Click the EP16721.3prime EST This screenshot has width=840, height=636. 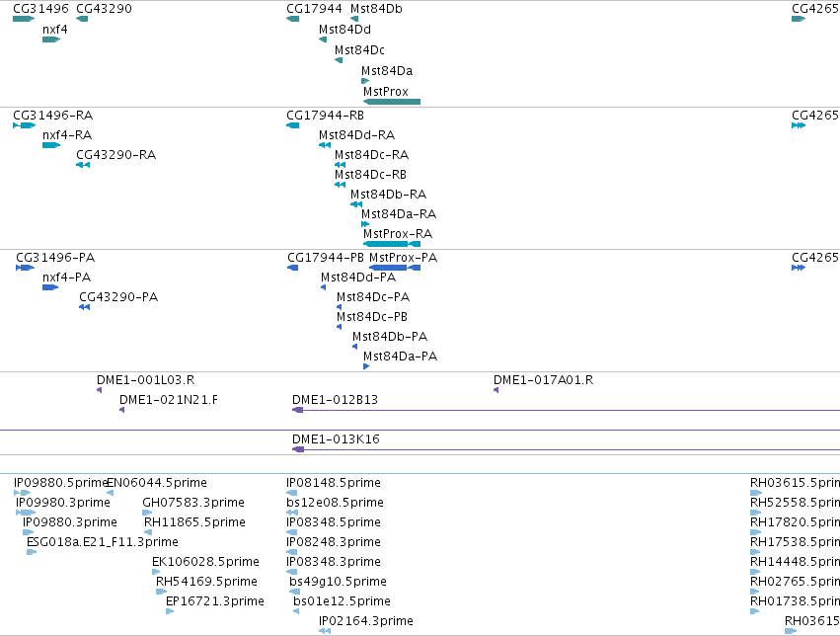170,612
